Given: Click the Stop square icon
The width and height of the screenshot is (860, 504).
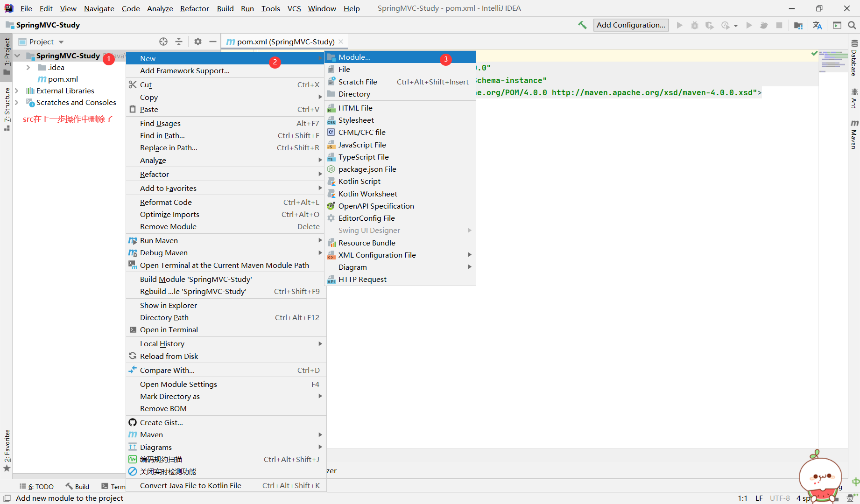Looking at the screenshot, I should [779, 25].
